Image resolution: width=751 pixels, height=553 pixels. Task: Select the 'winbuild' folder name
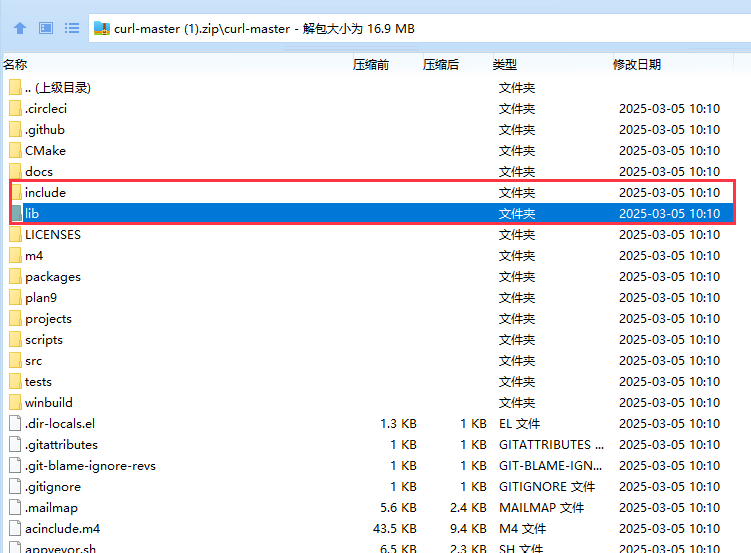49,403
